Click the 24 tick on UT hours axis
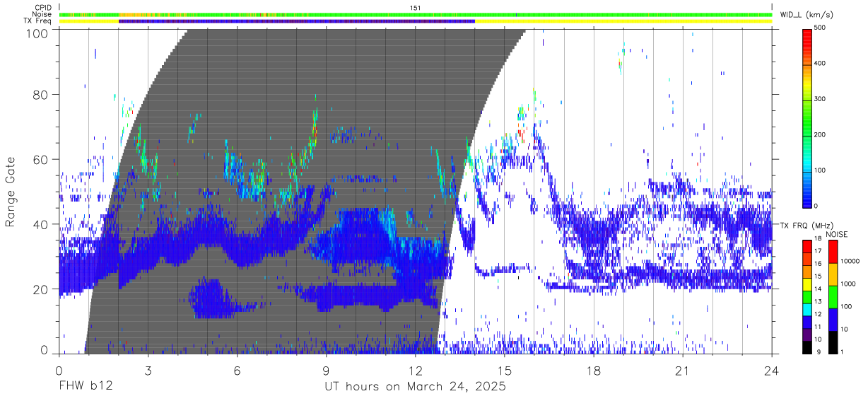 [x=771, y=371]
